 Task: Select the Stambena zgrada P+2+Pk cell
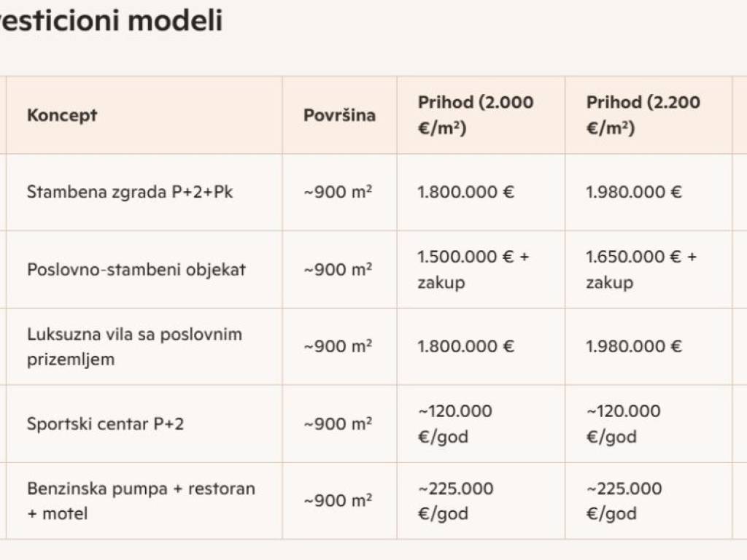(x=130, y=192)
